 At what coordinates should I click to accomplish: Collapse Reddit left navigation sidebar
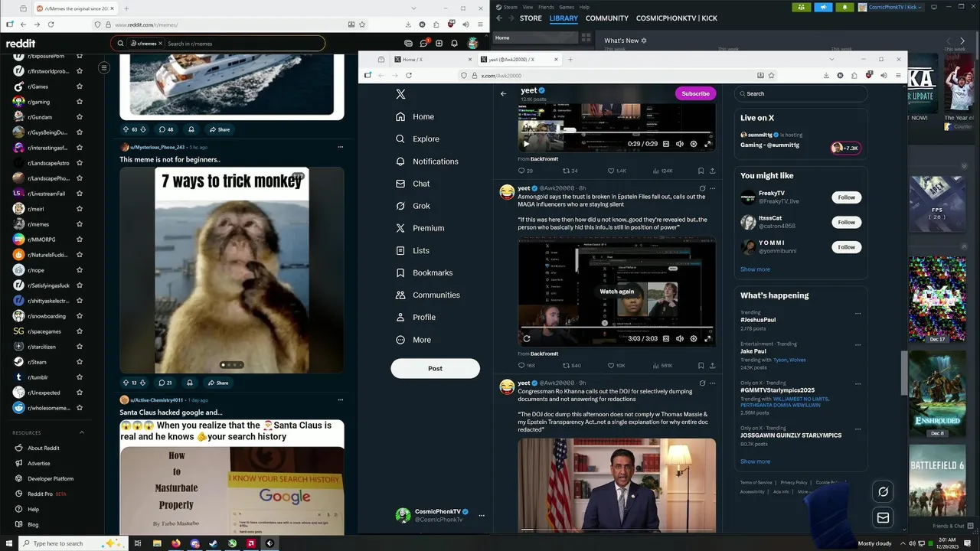[103, 68]
